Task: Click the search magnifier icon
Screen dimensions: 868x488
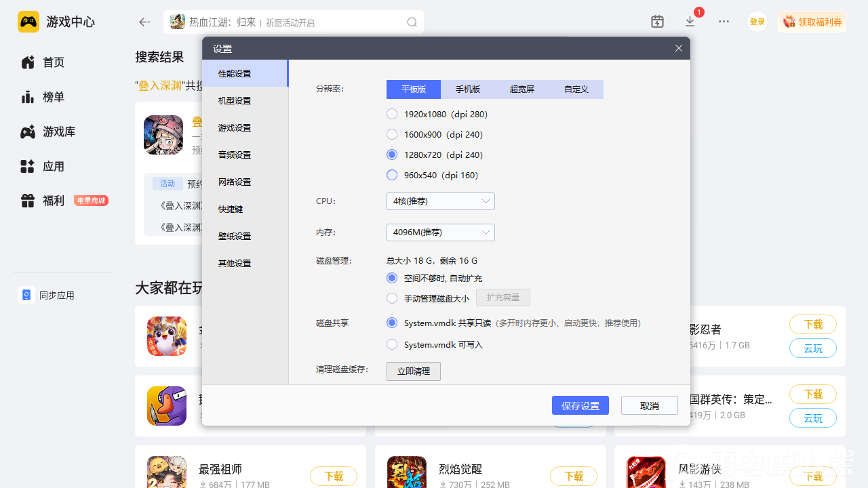Action: (412, 22)
